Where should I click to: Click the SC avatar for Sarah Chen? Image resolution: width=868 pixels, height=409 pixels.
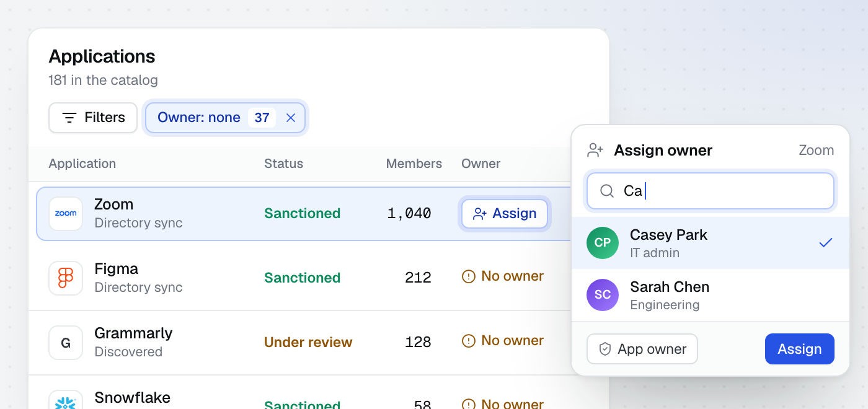pyautogui.click(x=603, y=295)
